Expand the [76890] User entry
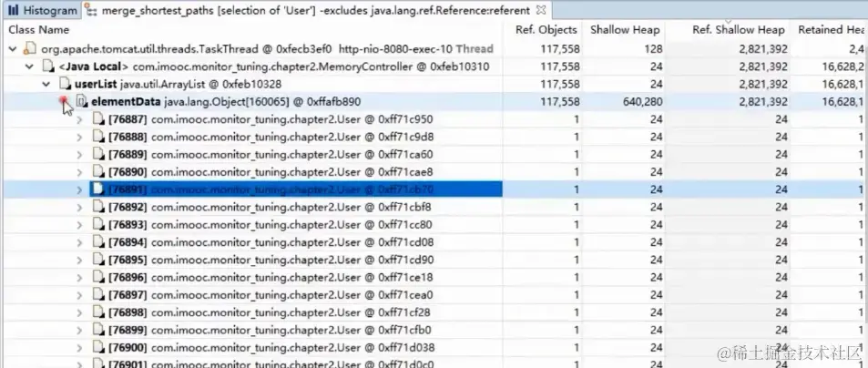The height and width of the screenshot is (368, 868). 80,172
